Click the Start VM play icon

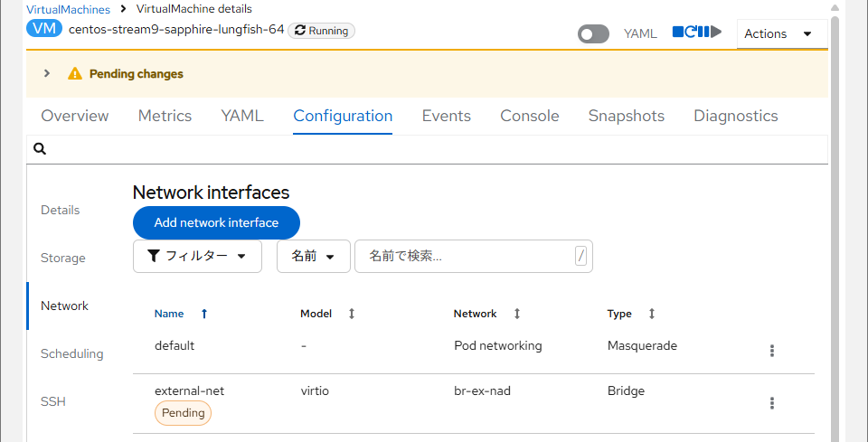point(716,33)
